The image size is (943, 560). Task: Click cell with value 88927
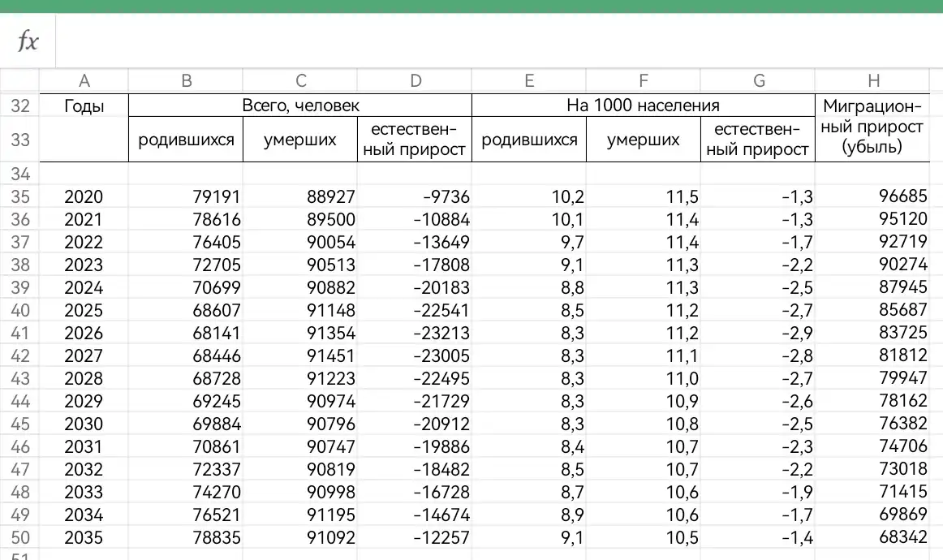(x=300, y=196)
